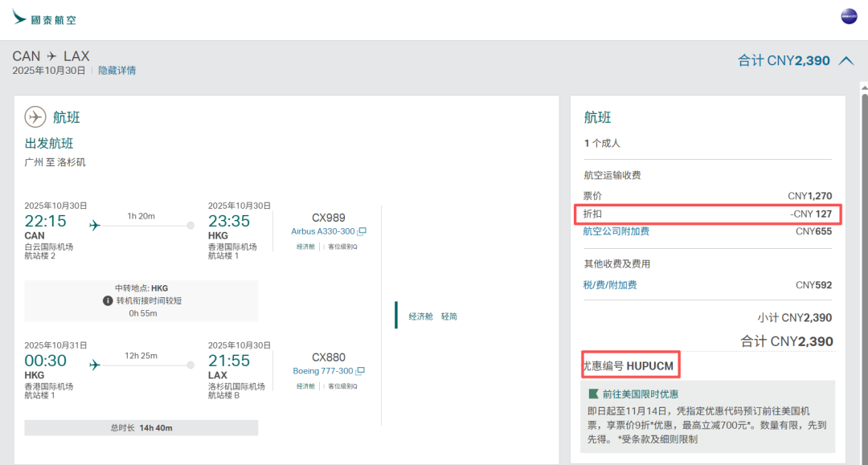Click the green plane icon on the 1h 20m segment

point(96,226)
